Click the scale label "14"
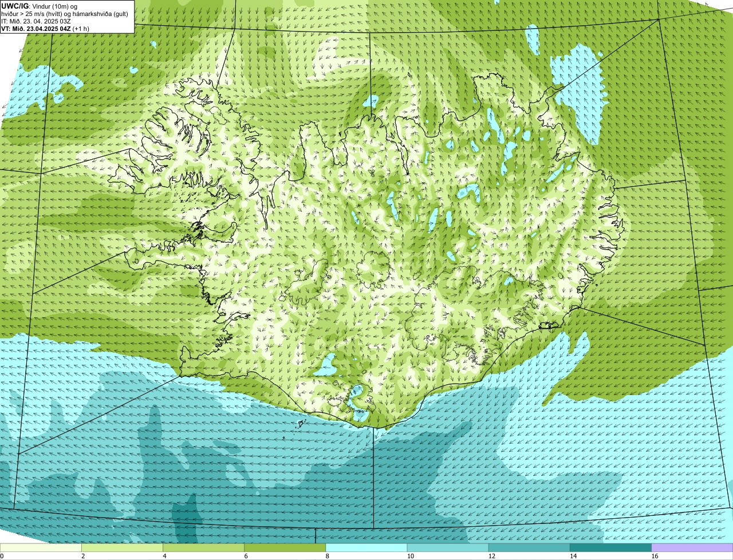The height and width of the screenshot is (560, 733). (x=573, y=556)
